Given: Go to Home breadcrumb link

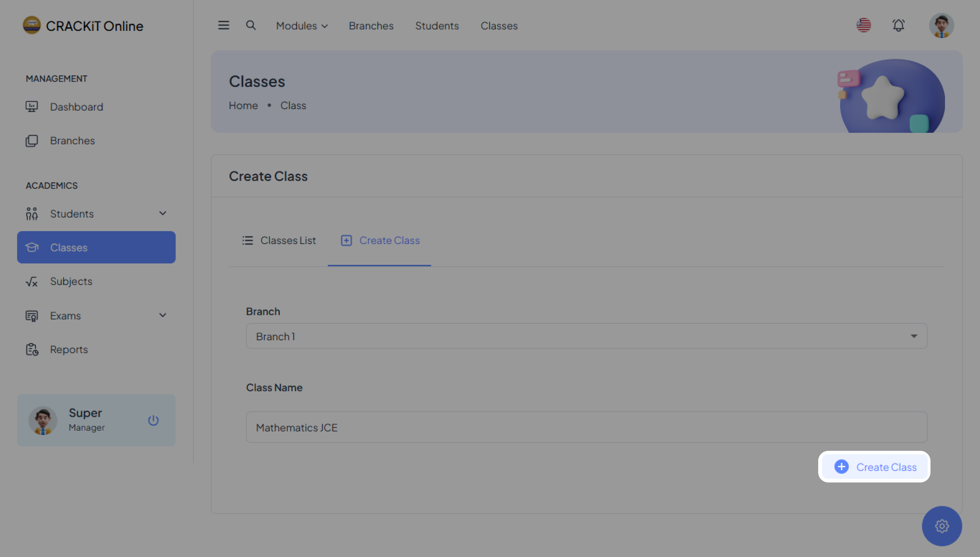Looking at the screenshot, I should pos(243,105).
